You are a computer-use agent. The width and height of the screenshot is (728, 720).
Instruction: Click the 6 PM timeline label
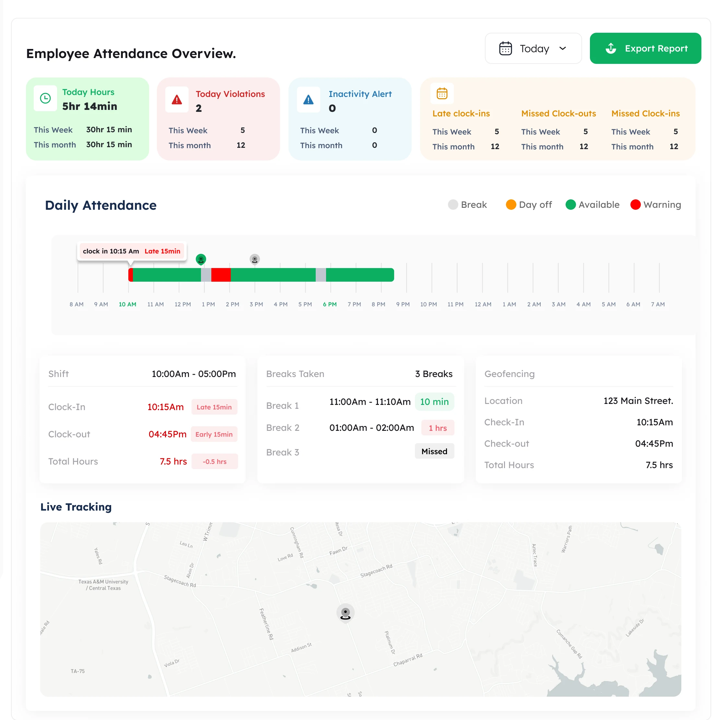[330, 304]
